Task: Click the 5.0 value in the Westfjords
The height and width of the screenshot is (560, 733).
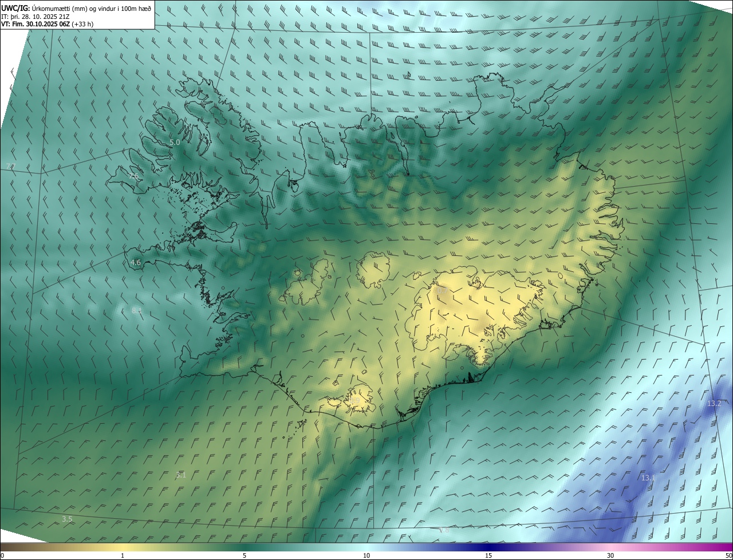Action: [x=175, y=142]
